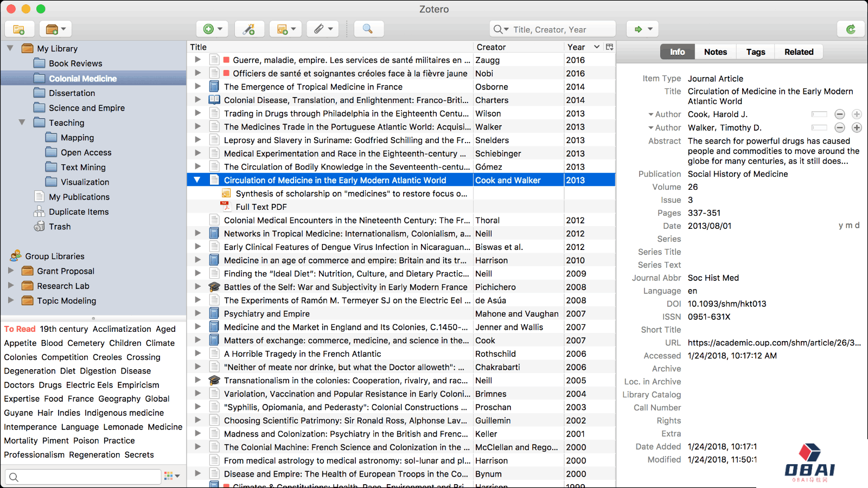This screenshot has height=488, width=868.
Task: Expand the Topic Modeling group library
Action: point(11,300)
